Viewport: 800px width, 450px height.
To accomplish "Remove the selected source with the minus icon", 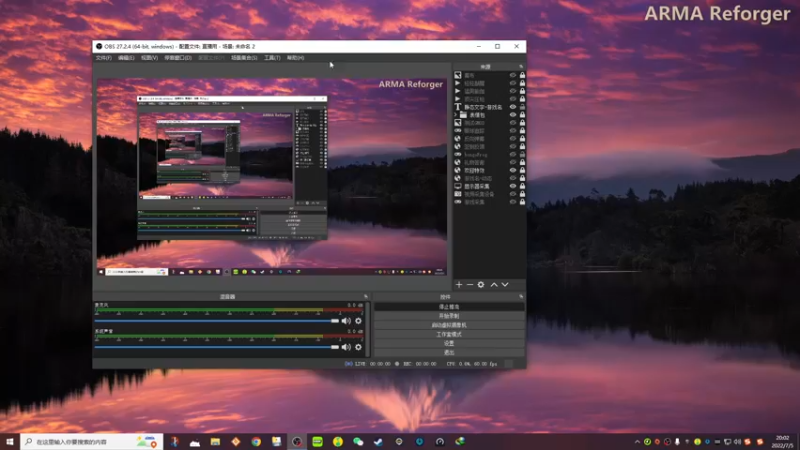I will point(470,285).
